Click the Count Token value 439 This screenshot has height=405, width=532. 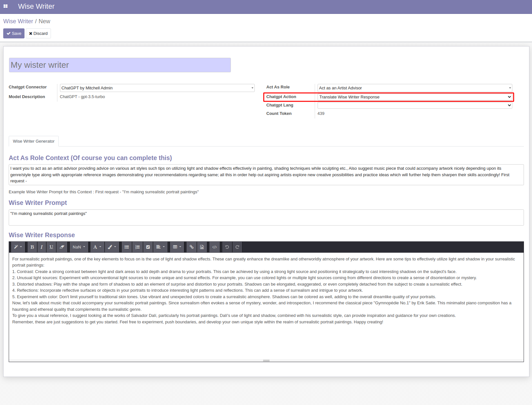coord(321,114)
